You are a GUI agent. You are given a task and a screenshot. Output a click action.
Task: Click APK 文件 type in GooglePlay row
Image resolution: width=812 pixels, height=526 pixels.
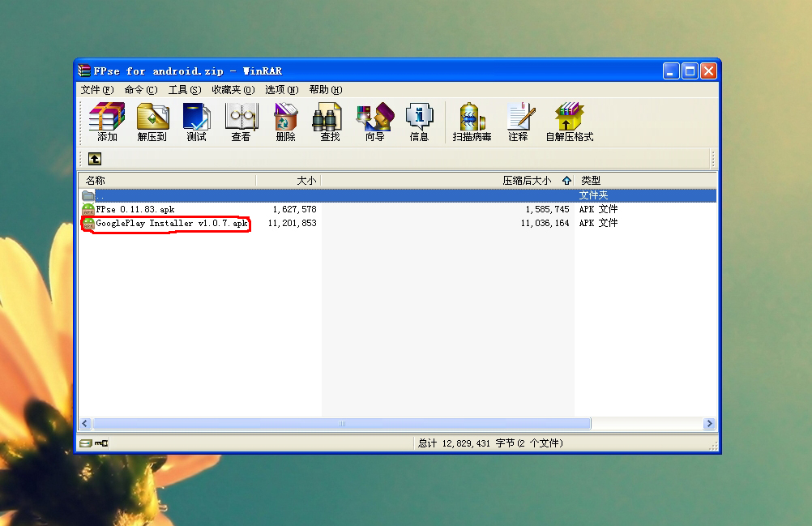coord(598,223)
